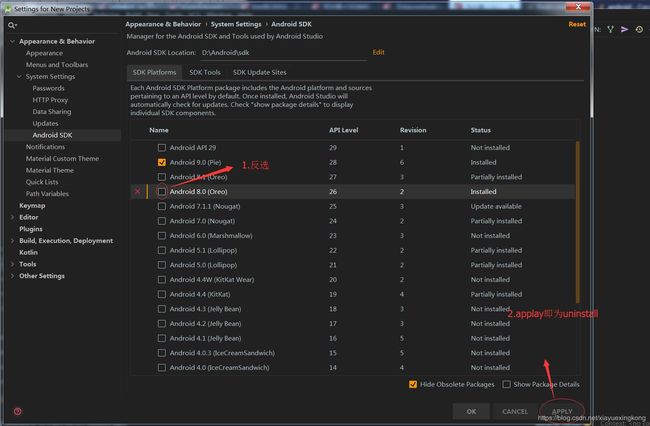
Task: Click the red X marker on Android 8.0 row
Action: coord(138,191)
